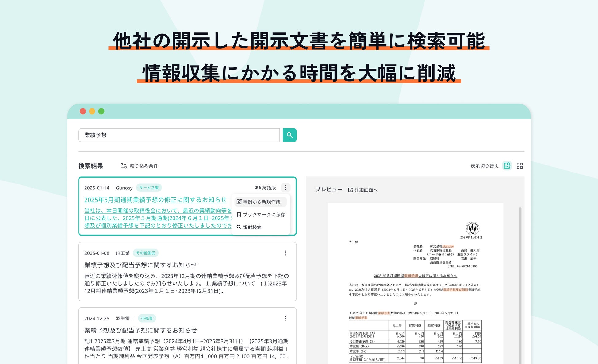The width and height of the screenshot is (598, 364).
Task: Open three-dot menu on Gunosy result
Action: [286, 188]
